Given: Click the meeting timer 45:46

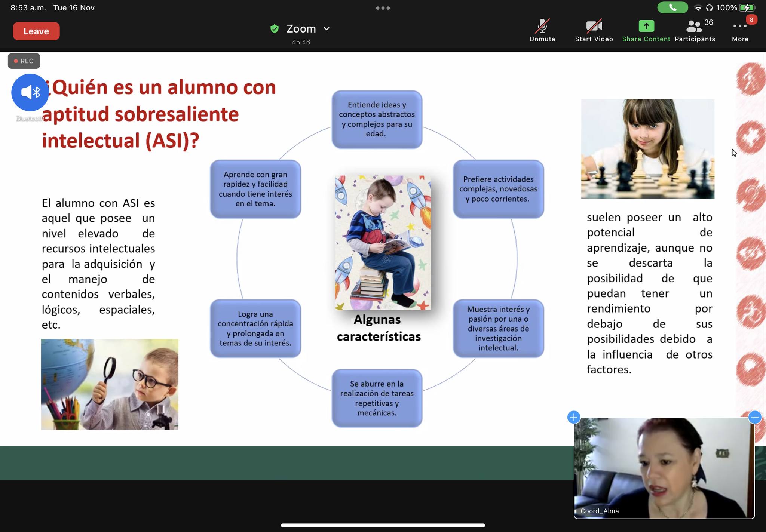Looking at the screenshot, I should (x=301, y=42).
